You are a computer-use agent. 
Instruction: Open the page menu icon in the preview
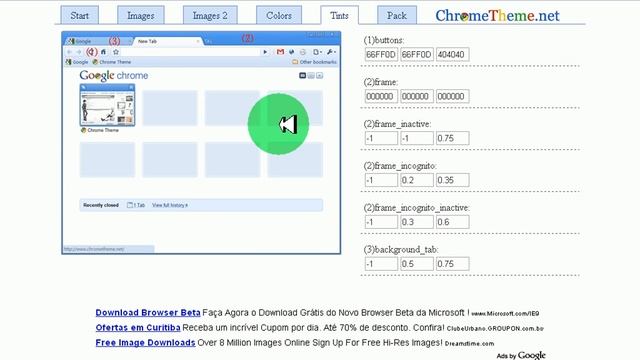click(x=317, y=52)
